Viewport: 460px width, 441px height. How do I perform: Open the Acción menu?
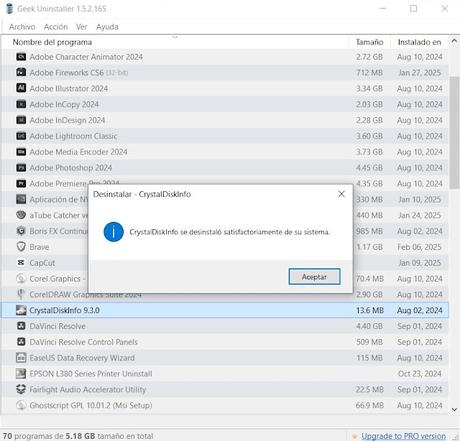click(x=56, y=27)
